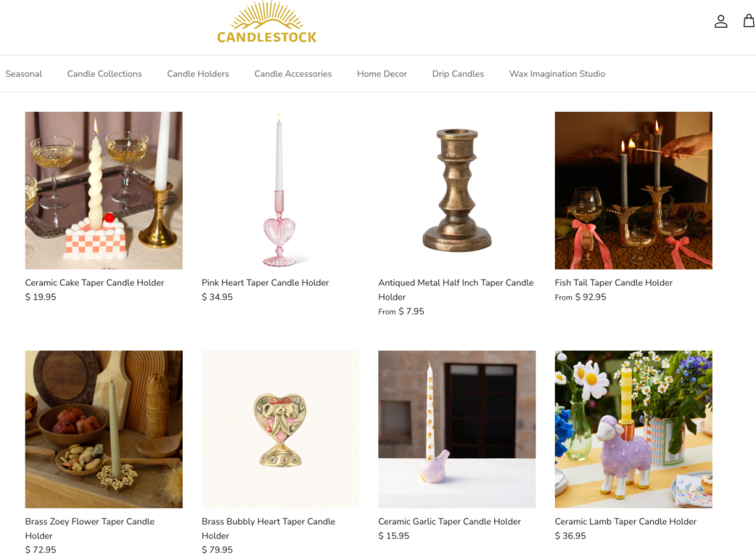View the Fish Tail holder photo
Viewport: 756px width, 556px height.
click(633, 190)
